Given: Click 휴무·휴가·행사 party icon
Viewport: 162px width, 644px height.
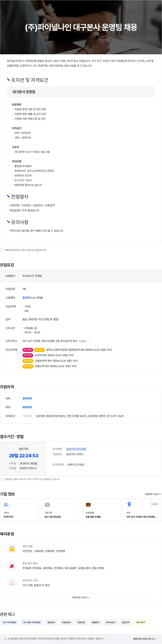Looking at the screenshot, I should [12, 566].
